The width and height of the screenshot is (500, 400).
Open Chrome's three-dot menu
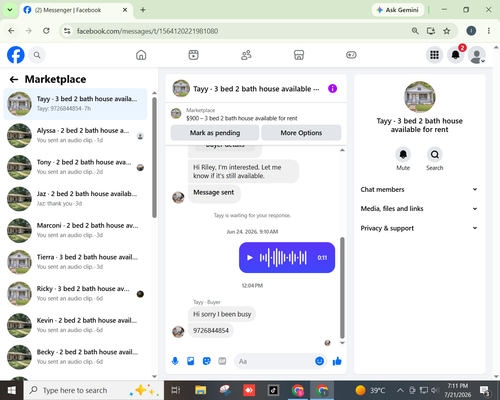(489, 31)
